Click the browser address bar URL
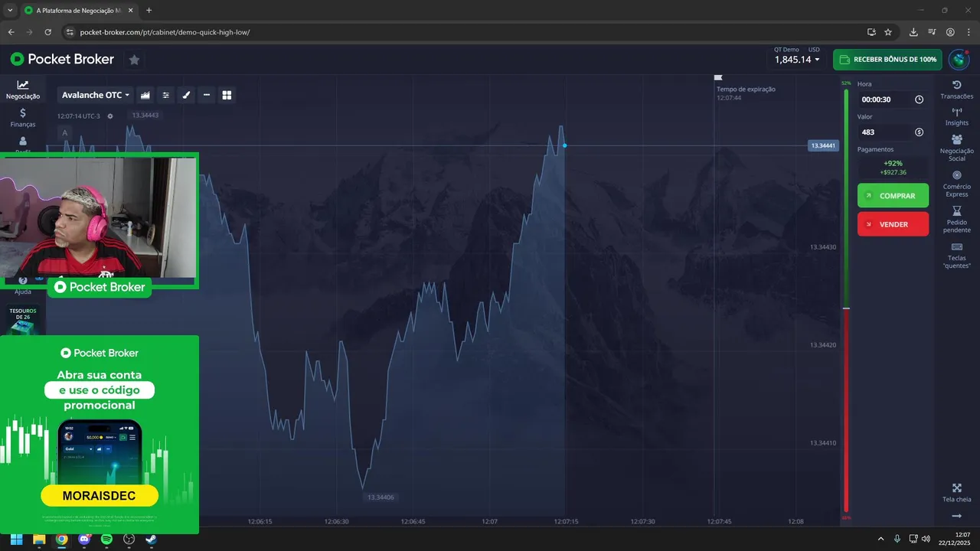The height and width of the screenshot is (551, 980). (165, 32)
